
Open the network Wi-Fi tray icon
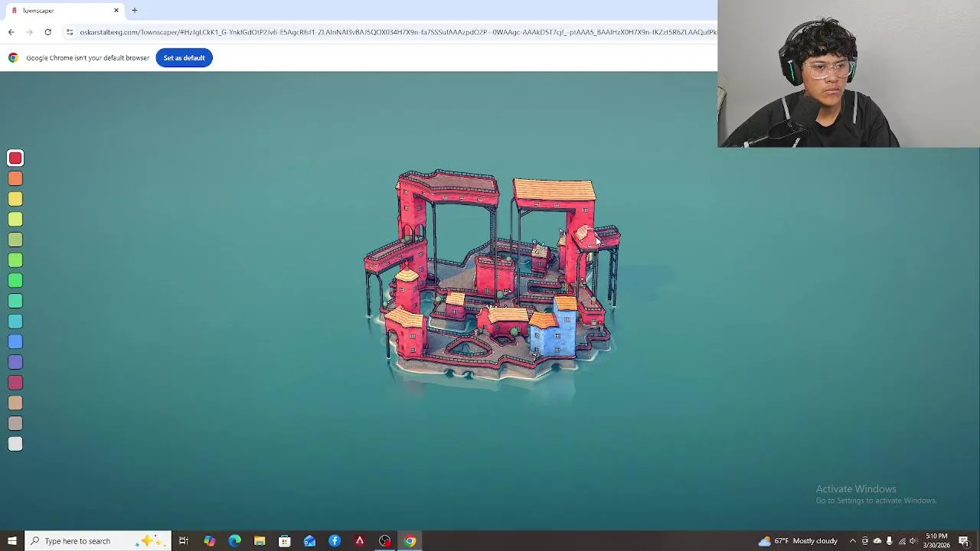click(x=902, y=541)
